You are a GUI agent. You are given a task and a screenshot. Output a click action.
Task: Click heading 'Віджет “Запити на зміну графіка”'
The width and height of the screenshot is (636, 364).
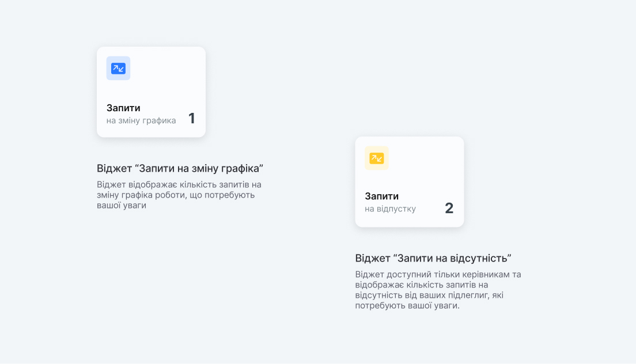click(x=180, y=168)
